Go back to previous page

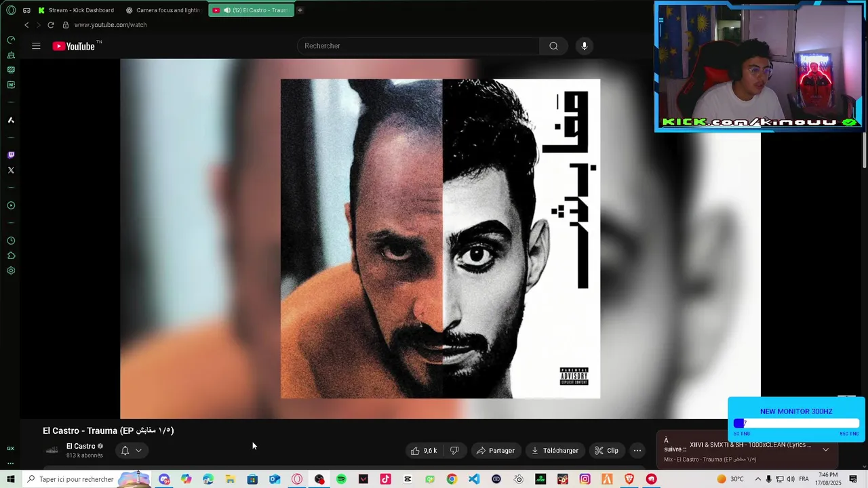[x=26, y=25]
